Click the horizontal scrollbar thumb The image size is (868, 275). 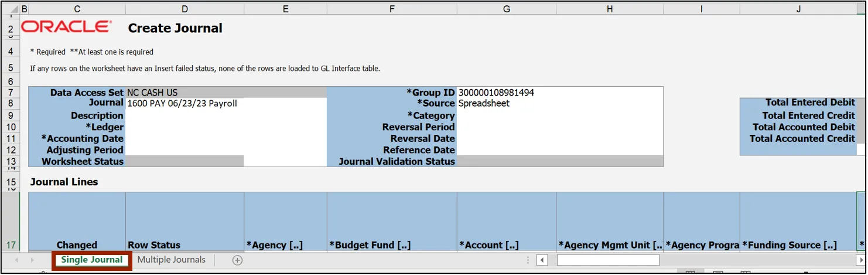pos(607,260)
